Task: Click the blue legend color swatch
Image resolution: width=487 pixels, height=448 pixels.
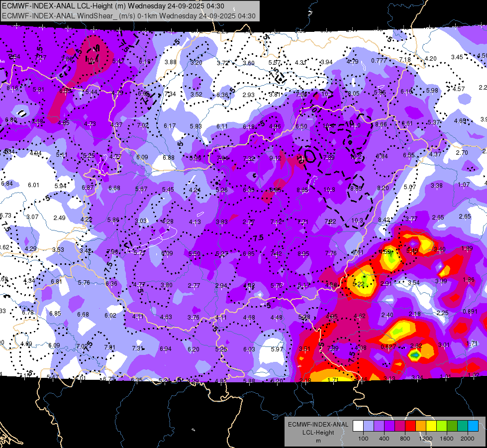Action: coord(473,426)
